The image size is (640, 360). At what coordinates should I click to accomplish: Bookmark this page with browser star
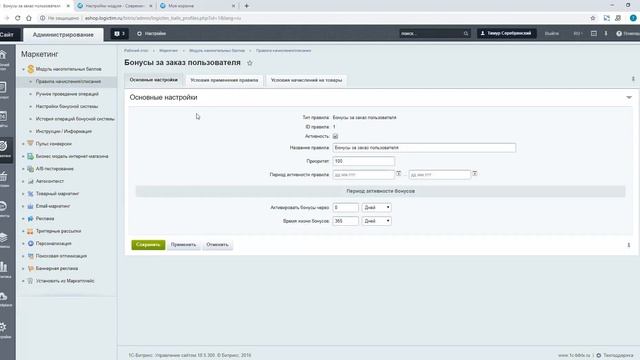point(593,18)
